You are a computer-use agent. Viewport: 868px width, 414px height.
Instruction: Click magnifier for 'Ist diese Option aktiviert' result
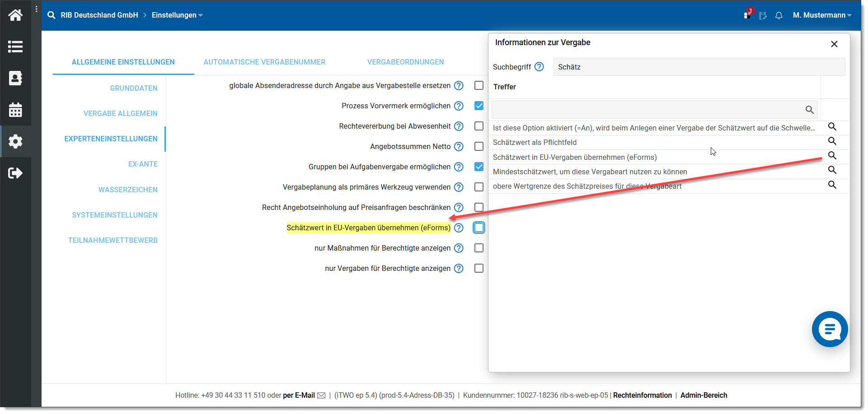pos(832,126)
